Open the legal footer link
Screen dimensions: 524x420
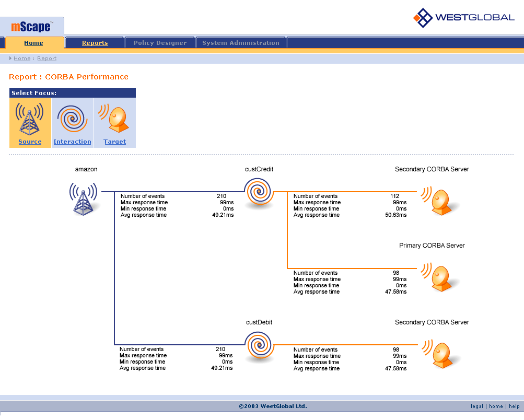[x=476, y=406]
